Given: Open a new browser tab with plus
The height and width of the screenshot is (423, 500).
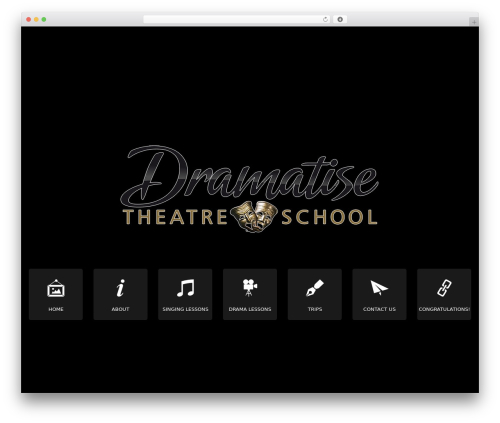Looking at the screenshot, I should tap(474, 22).
